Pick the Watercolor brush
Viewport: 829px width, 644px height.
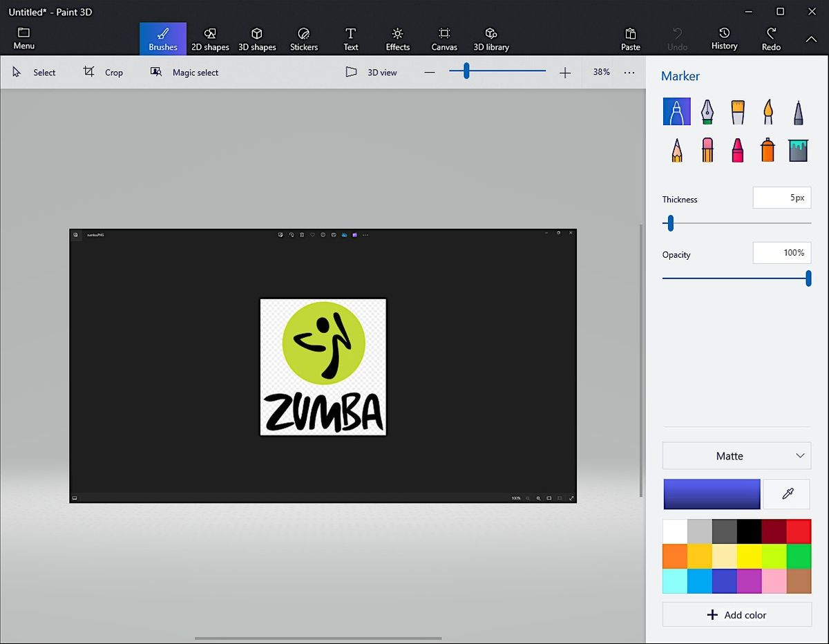tap(768, 111)
